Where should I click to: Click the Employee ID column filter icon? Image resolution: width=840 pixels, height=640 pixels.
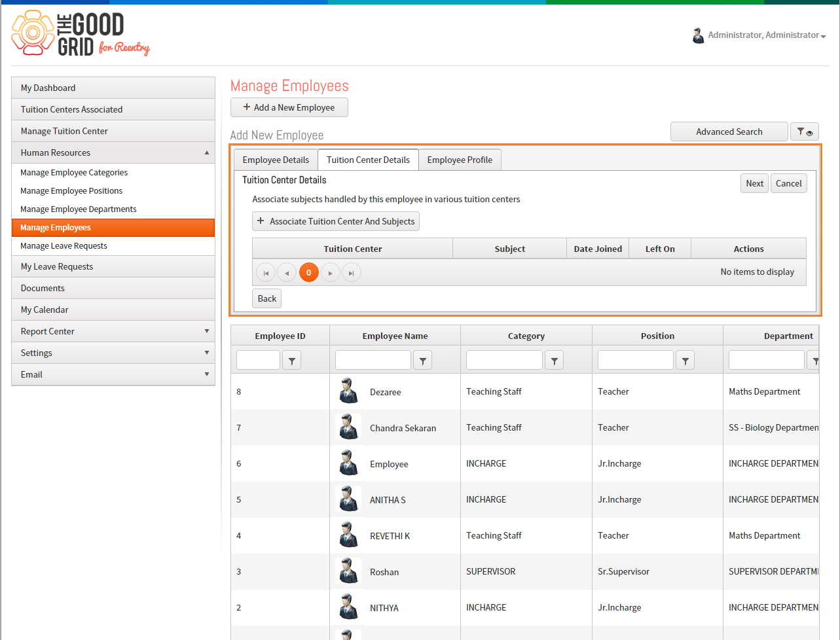291,360
